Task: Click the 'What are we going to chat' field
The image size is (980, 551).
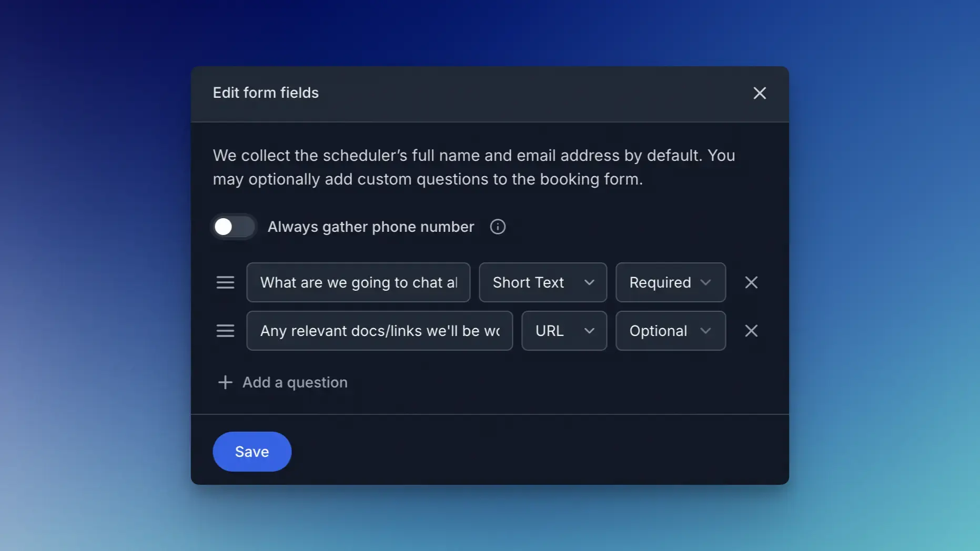Action: [x=358, y=282]
